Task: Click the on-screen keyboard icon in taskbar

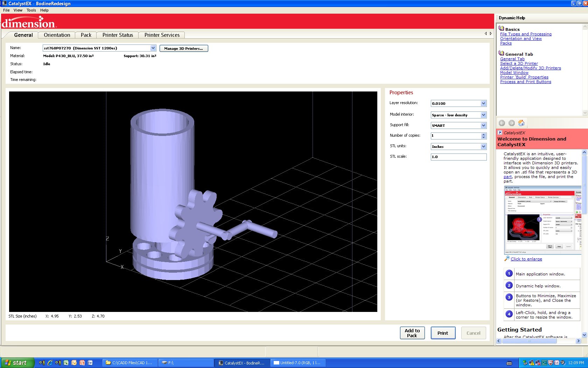Action: 509,363
